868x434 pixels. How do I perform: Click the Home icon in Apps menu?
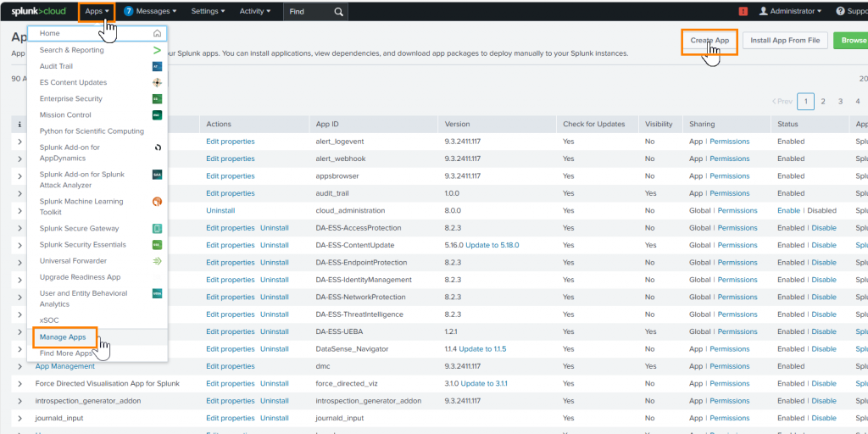(157, 33)
